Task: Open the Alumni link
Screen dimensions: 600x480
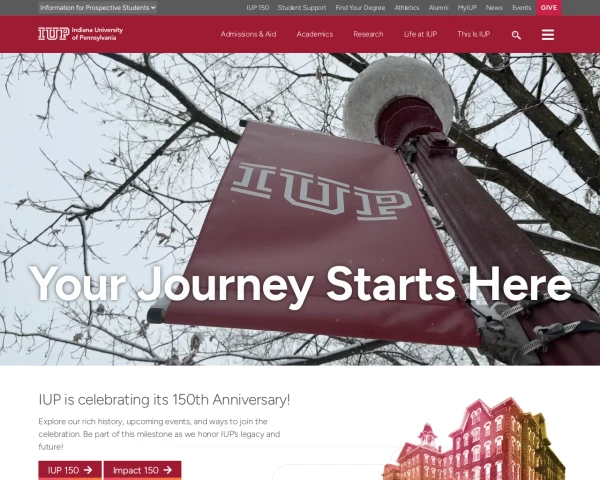Action: [438, 8]
